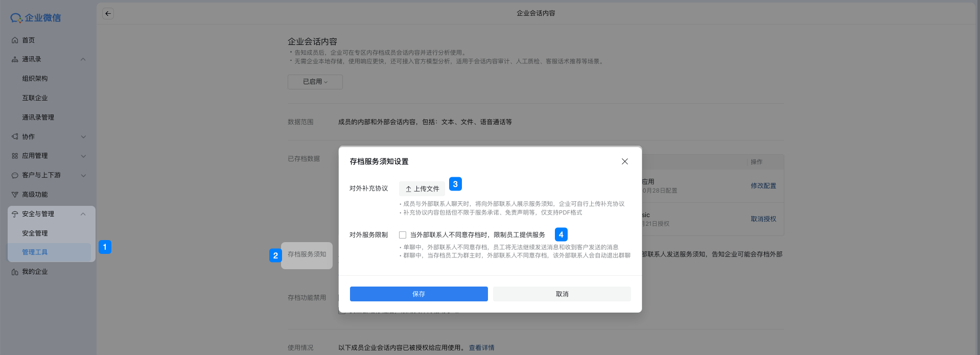This screenshot has width=980, height=355.
Task: Expand the 应用管理 section chevron
Action: point(83,156)
